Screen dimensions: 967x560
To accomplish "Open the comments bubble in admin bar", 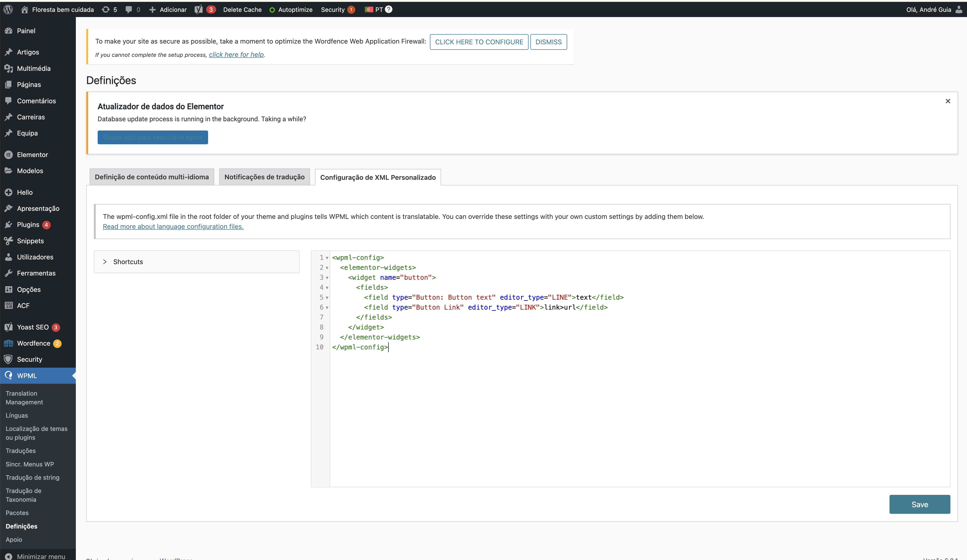I will click(x=128, y=9).
